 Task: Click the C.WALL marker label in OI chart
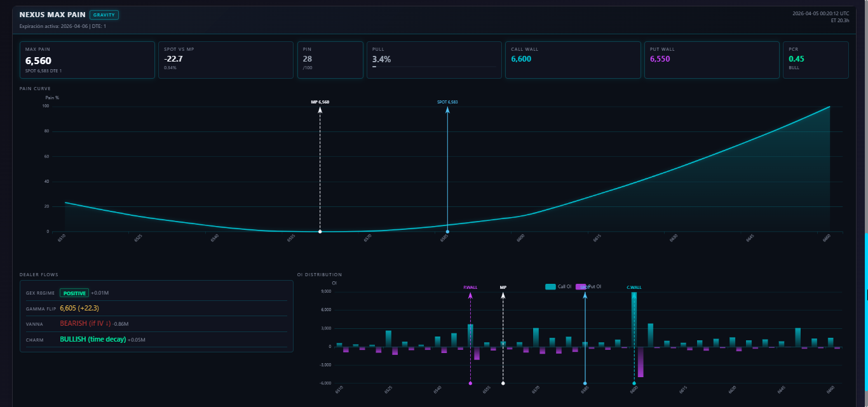coord(634,288)
